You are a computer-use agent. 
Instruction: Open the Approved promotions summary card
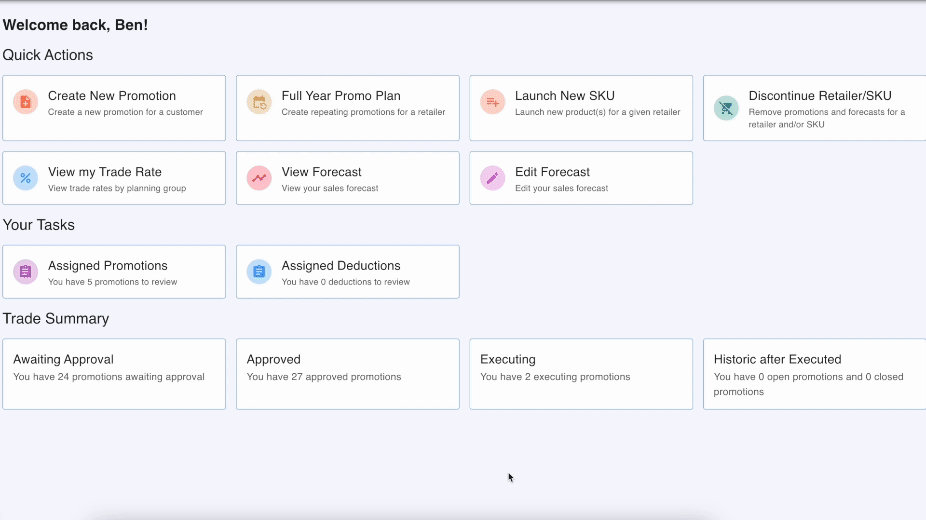tap(348, 374)
